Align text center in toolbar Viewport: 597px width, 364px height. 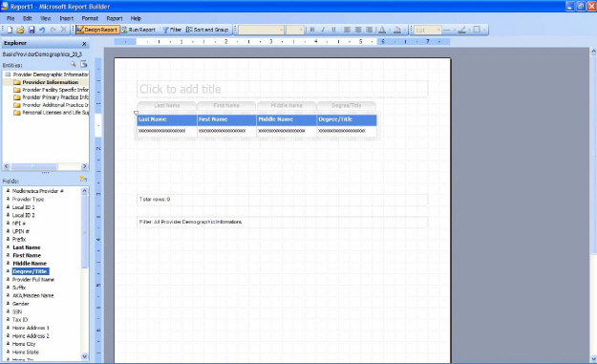358,30
